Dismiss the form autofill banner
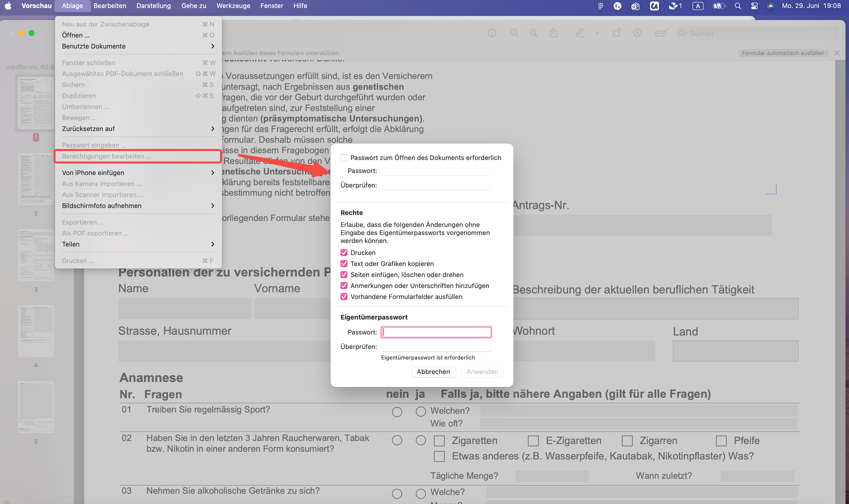The width and height of the screenshot is (849, 504). pyautogui.click(x=837, y=53)
